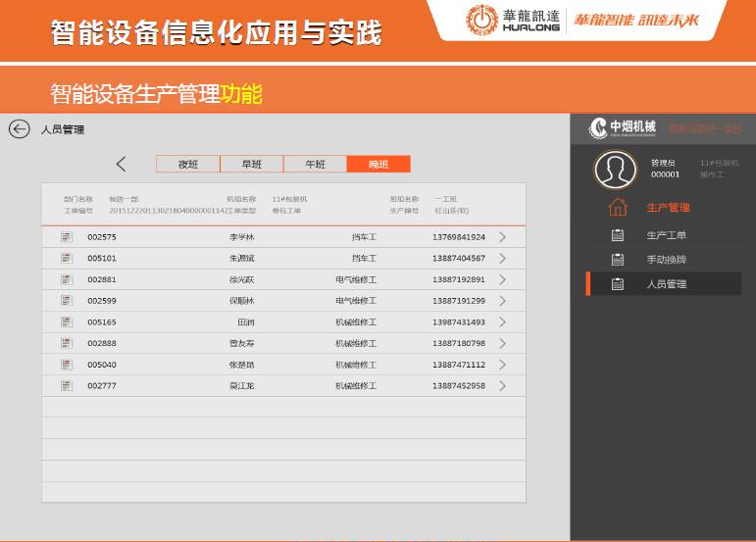The image size is (756, 542).
Task: Click the document icon for employee 002575
Action: coord(67,237)
